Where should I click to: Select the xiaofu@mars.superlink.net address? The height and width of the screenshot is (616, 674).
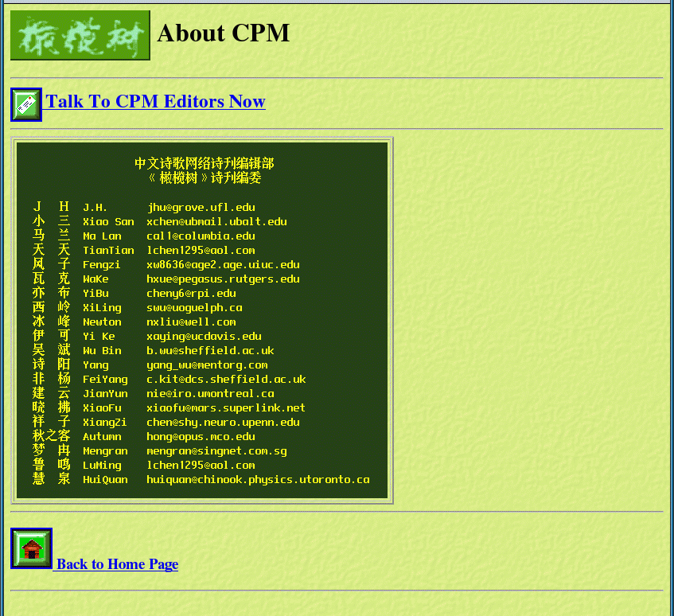tap(226, 408)
